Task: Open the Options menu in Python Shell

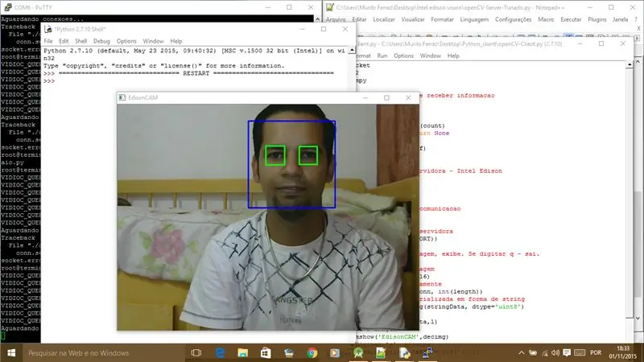Action: click(126, 41)
